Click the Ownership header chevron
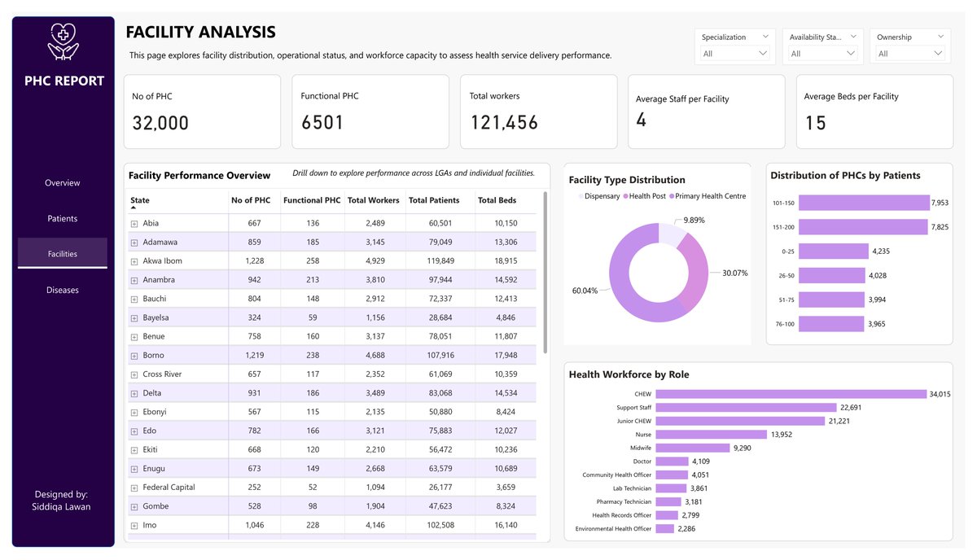Image resolution: width=977 pixels, height=560 pixels. (x=941, y=37)
